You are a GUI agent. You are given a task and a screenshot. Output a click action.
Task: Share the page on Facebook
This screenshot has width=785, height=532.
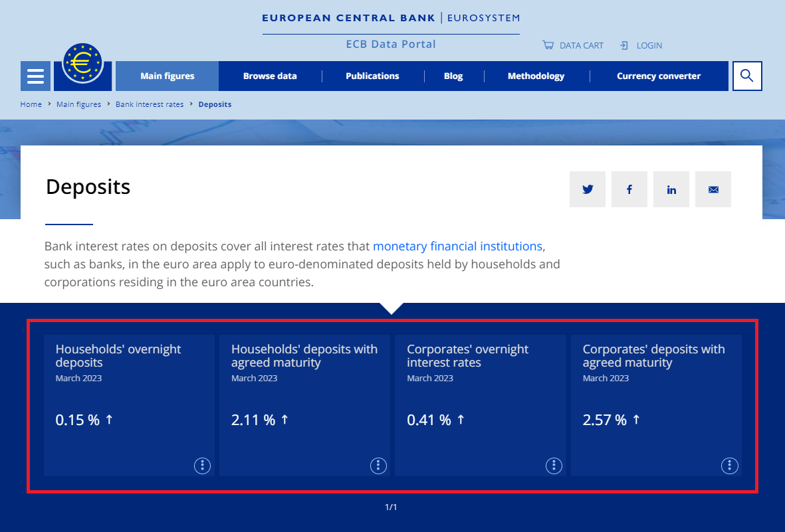coord(629,189)
